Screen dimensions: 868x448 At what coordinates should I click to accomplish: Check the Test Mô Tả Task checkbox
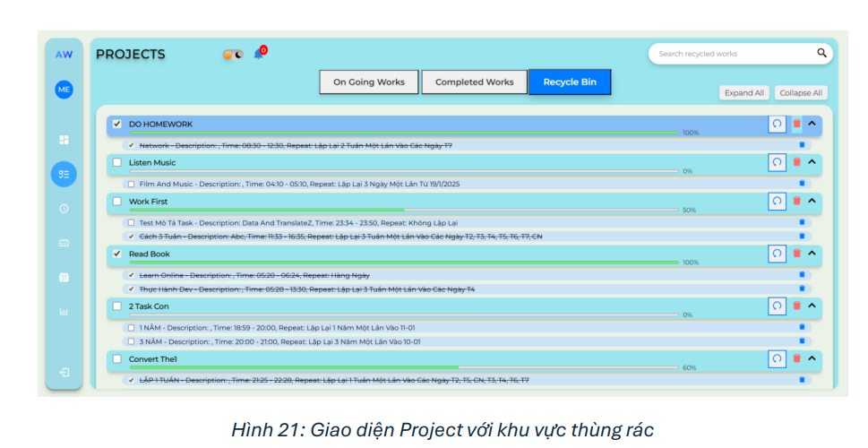pyautogui.click(x=131, y=222)
